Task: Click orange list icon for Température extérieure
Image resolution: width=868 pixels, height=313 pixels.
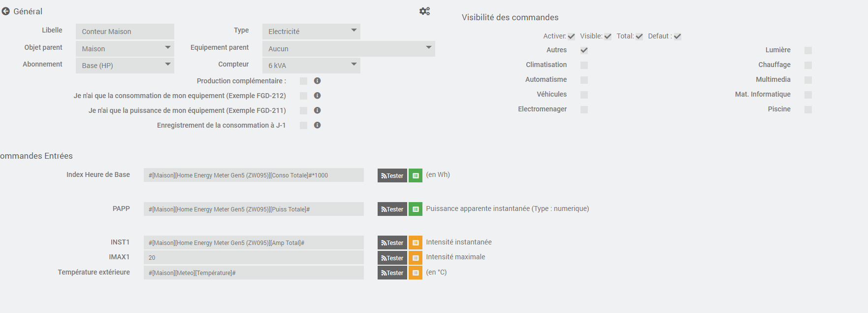Action: tap(416, 273)
